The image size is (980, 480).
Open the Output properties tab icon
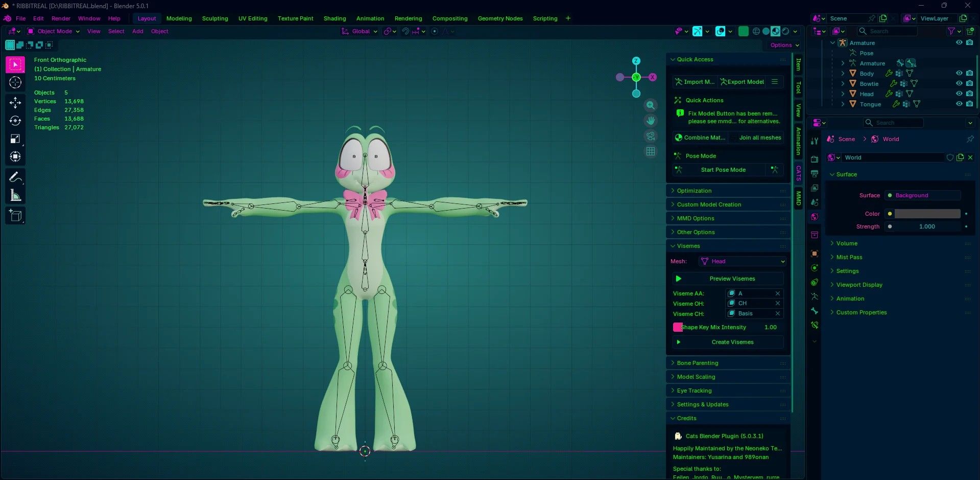click(815, 174)
